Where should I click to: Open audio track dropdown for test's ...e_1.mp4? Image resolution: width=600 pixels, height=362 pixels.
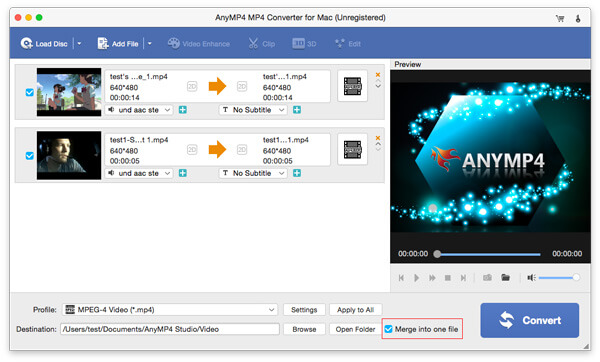point(139,110)
